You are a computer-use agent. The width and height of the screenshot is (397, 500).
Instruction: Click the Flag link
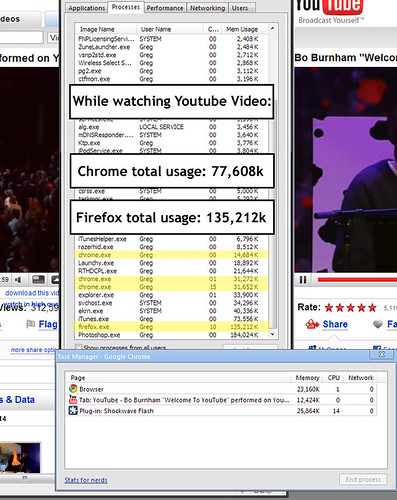[48, 324]
